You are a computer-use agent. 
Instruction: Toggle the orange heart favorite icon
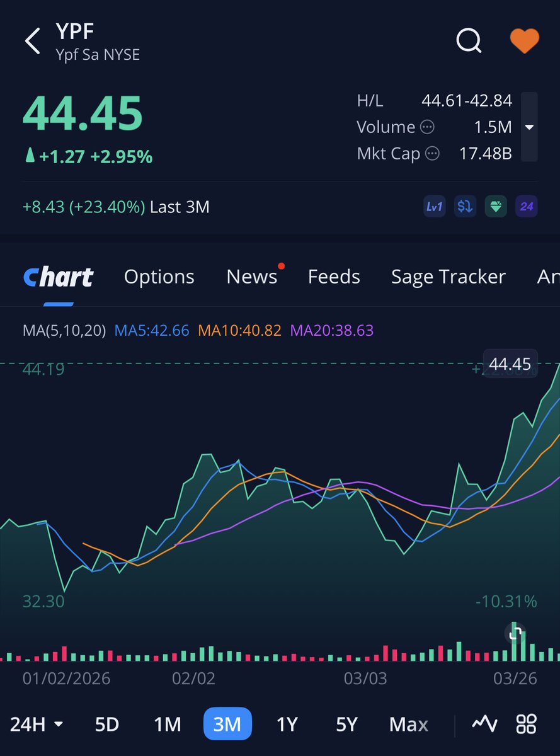(x=524, y=41)
